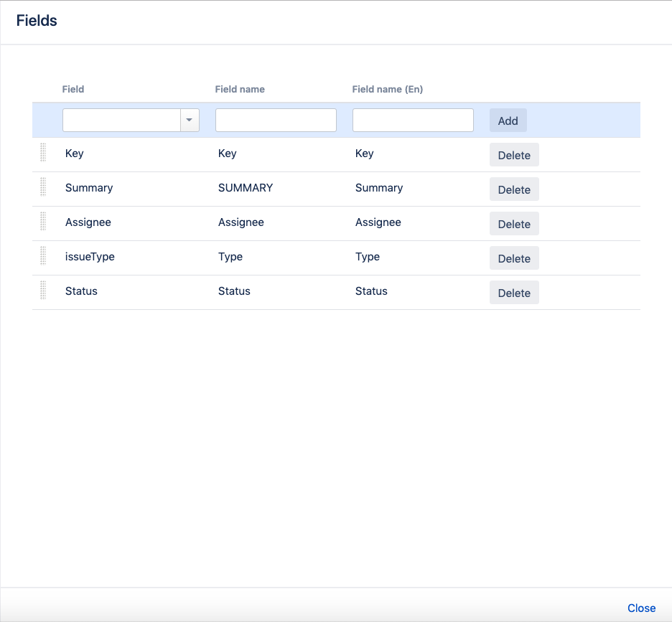
Task: Click the Field name column header
Action: (240, 89)
